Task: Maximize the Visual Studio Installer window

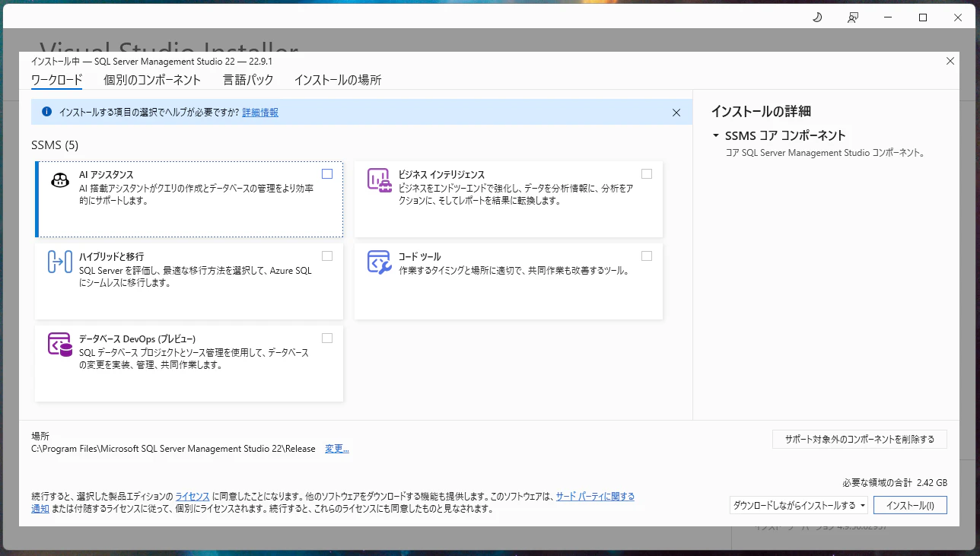Action: tap(923, 17)
